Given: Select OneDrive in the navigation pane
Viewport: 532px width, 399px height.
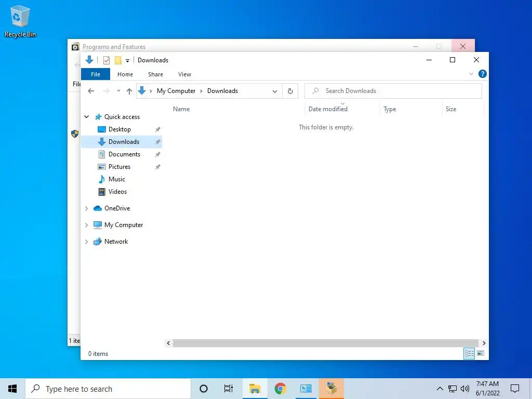Looking at the screenshot, I should click(x=117, y=208).
